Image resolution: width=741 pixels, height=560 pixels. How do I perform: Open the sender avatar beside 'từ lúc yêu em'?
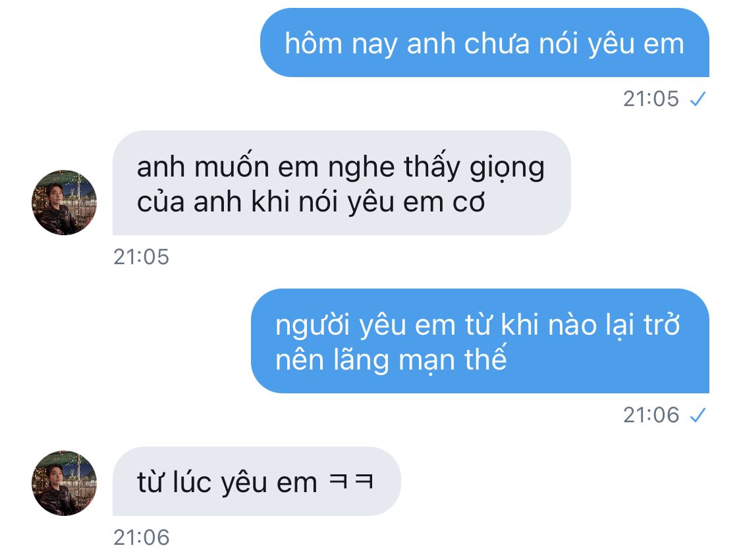pyautogui.click(x=64, y=483)
